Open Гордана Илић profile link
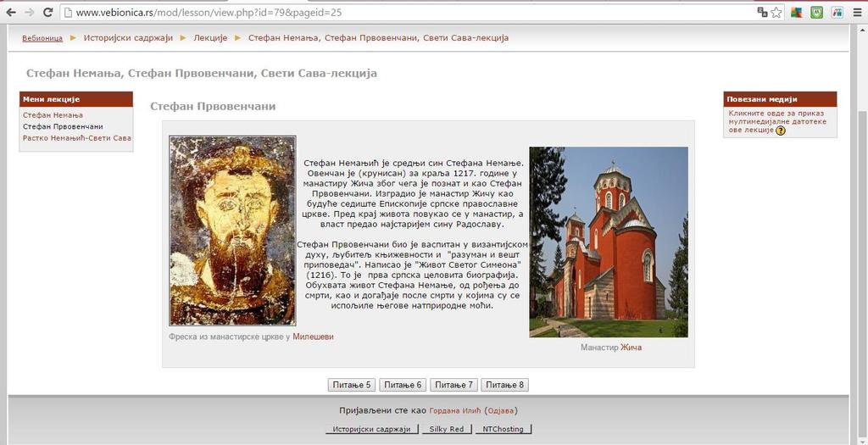This screenshot has height=445, width=868. [x=455, y=411]
